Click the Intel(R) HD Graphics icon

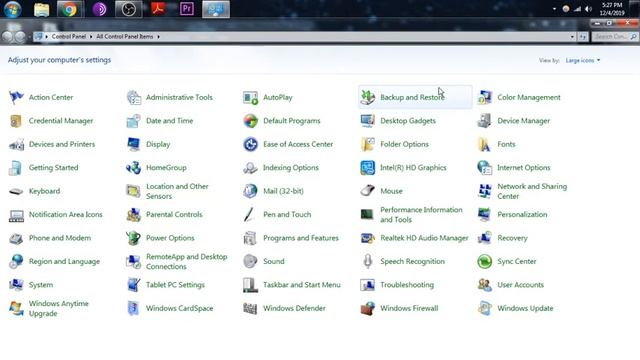367,168
